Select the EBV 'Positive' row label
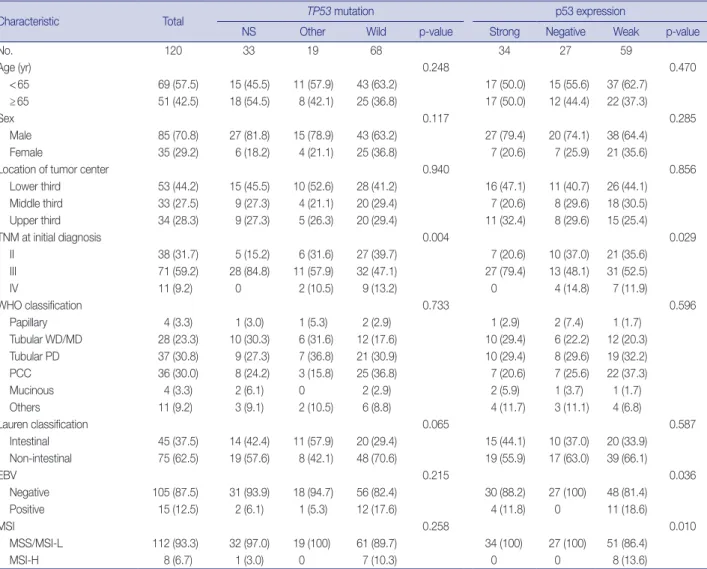Screen dimensions: 707x569 (27, 509)
